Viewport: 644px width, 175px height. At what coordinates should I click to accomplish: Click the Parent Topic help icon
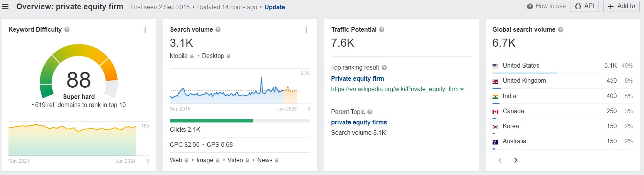click(x=370, y=112)
